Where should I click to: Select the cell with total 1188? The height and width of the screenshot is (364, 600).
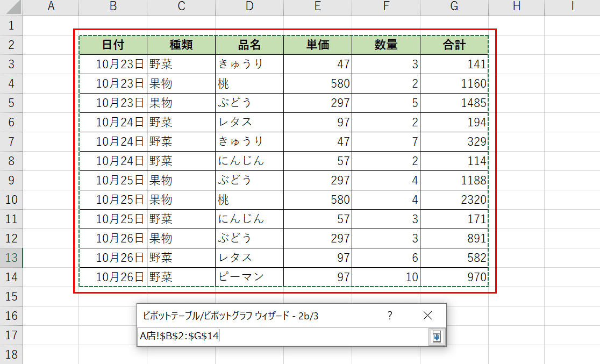(x=454, y=180)
